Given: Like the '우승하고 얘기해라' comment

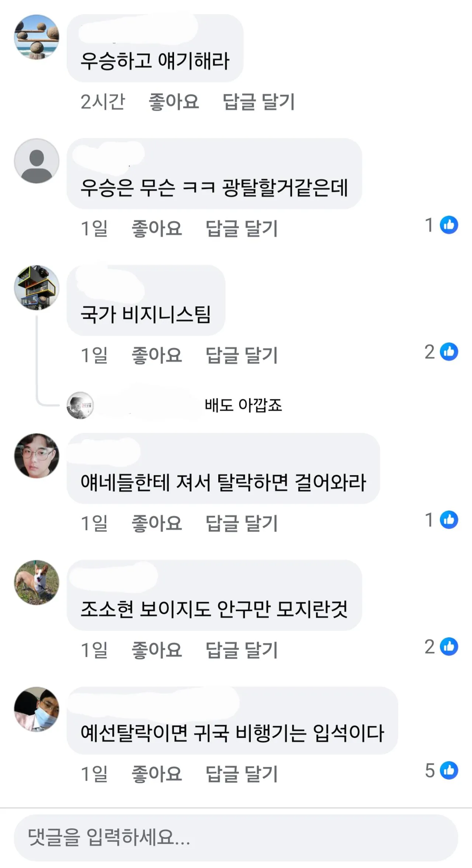Looking at the screenshot, I should click(174, 102).
